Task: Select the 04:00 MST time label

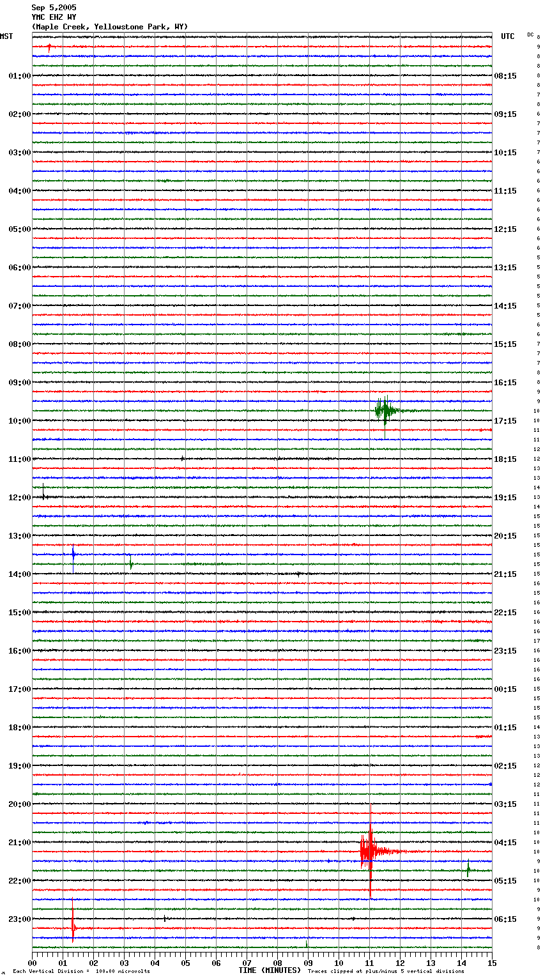Action: tap(20, 191)
